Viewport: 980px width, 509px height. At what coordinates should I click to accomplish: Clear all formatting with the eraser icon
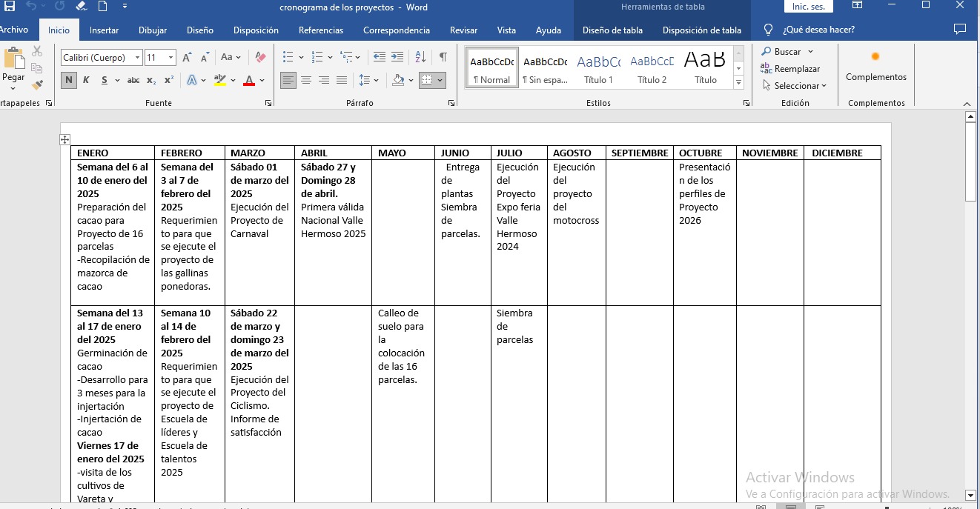(x=260, y=57)
